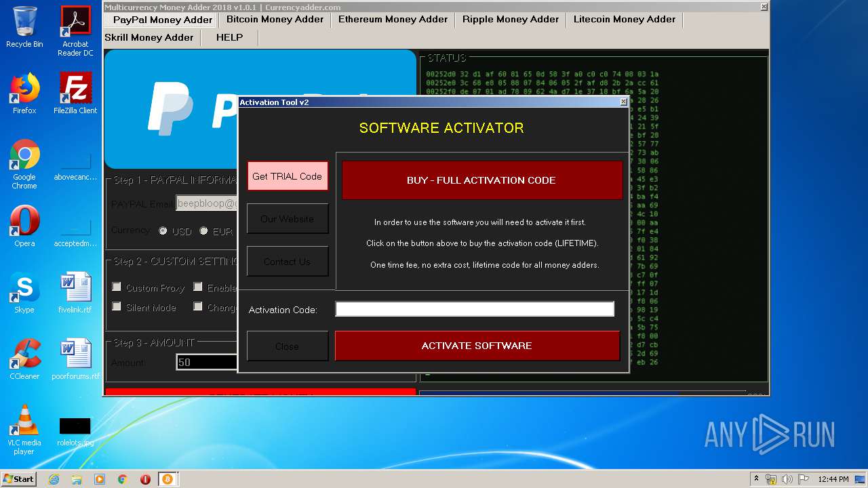Toggle Silent Mode checkbox
Viewport: 868px width, 488px height.
(x=117, y=306)
